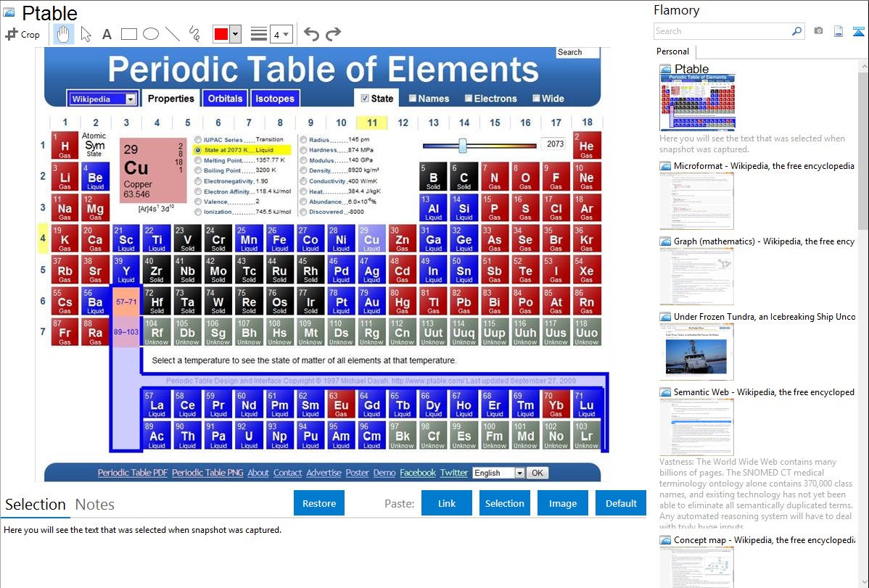Toggle the State checkbox
This screenshot has height=588, width=869.
coord(365,98)
